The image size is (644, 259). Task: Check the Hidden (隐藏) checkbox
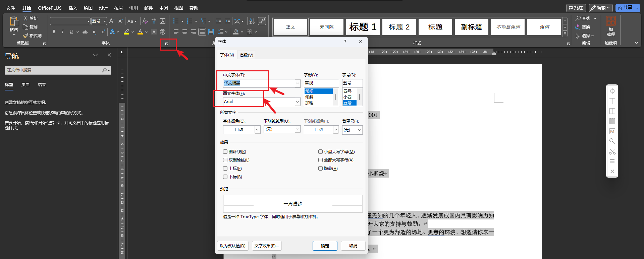tap(321, 169)
